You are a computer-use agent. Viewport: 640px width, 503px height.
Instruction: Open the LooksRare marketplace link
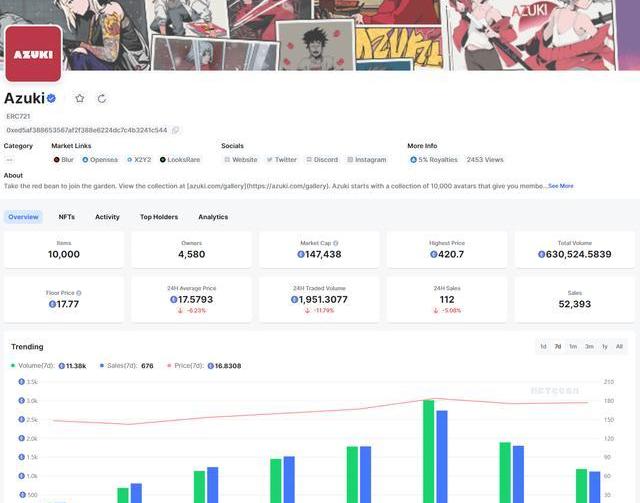[x=180, y=159]
